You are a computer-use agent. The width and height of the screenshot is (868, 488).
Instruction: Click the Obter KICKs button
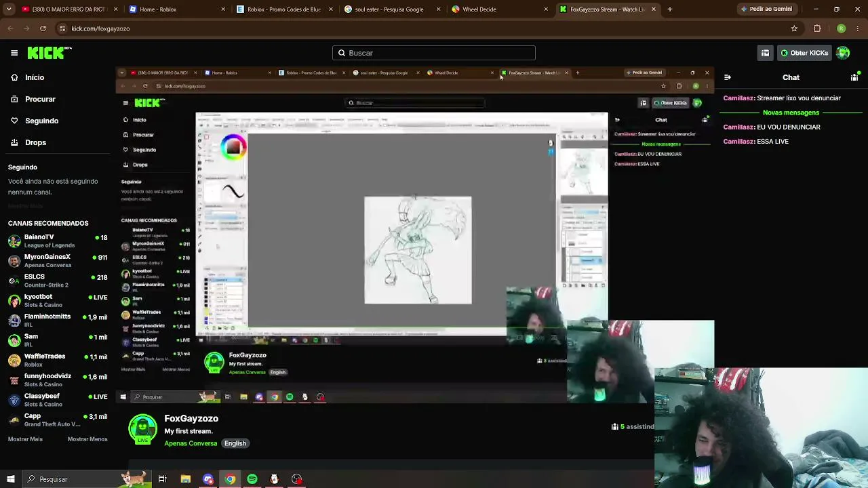pos(804,53)
